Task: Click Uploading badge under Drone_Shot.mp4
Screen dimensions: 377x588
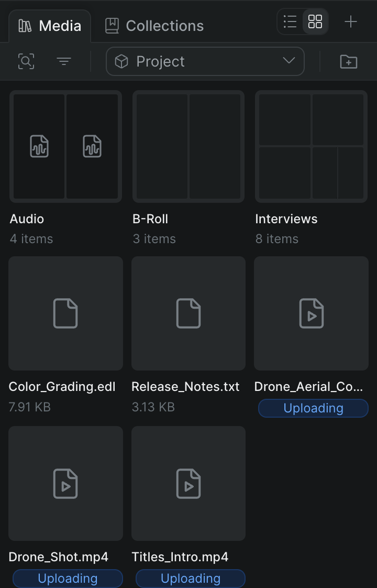Action: pos(68,578)
